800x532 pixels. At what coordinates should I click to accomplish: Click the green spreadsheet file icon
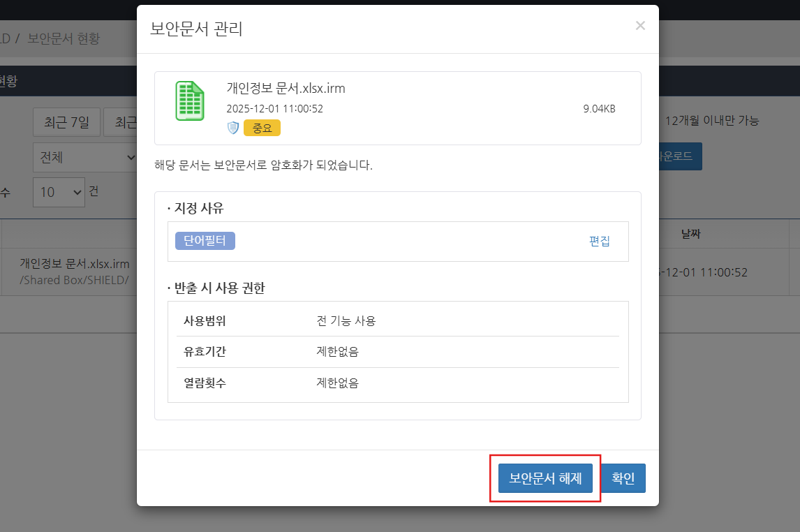tap(189, 101)
